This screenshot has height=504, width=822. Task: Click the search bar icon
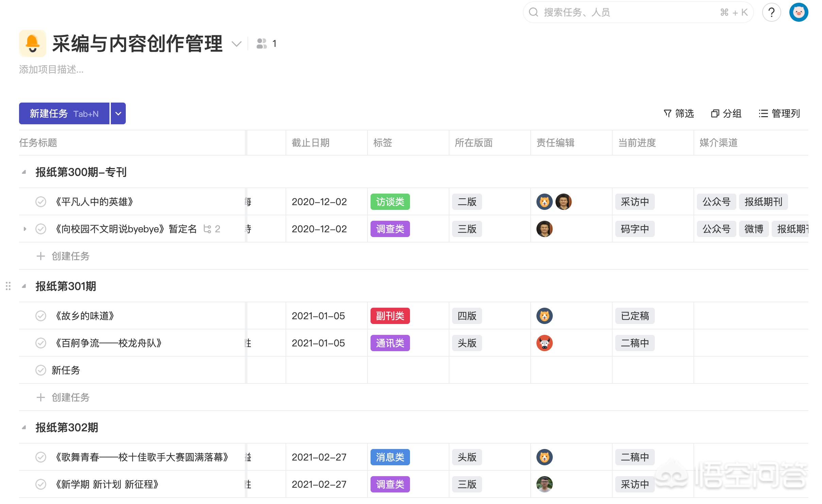(531, 12)
